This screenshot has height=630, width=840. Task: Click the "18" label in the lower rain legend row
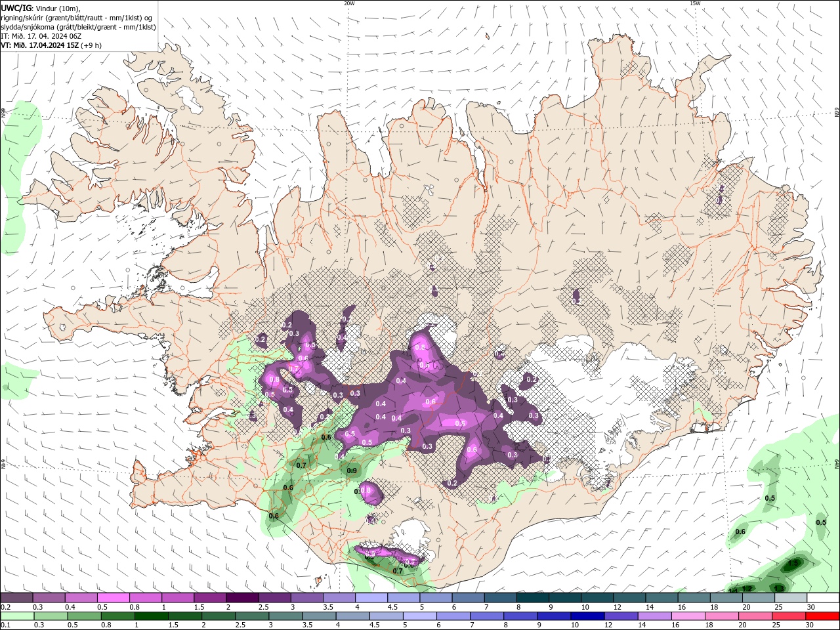710,625
